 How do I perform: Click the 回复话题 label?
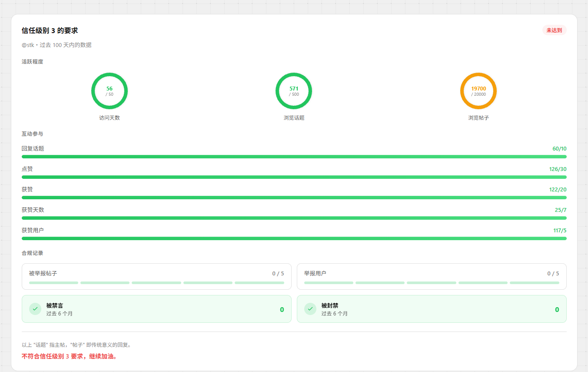33,148
